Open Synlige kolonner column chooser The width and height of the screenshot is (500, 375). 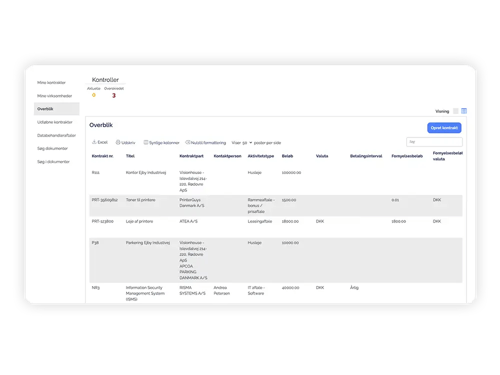point(161,143)
